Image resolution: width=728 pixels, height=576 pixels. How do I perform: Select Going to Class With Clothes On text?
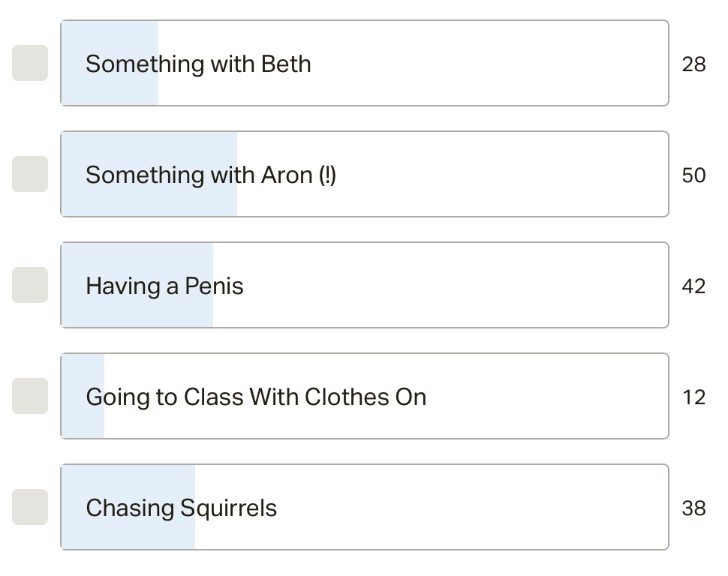pyautogui.click(x=256, y=397)
